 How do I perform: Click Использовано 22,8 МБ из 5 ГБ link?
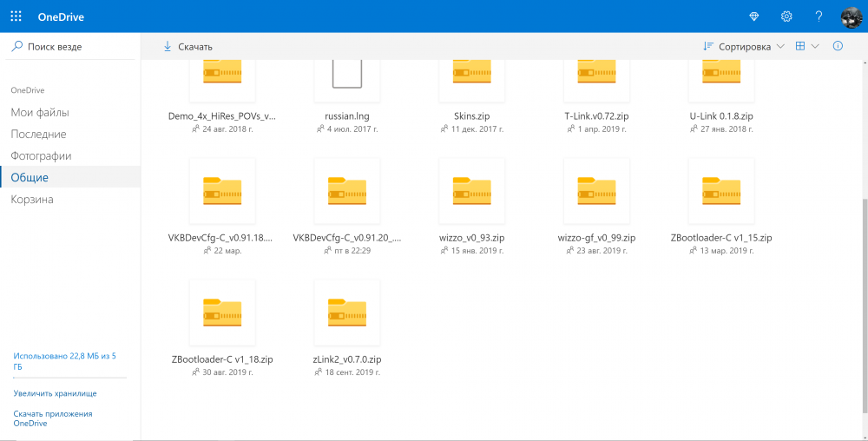pos(65,361)
